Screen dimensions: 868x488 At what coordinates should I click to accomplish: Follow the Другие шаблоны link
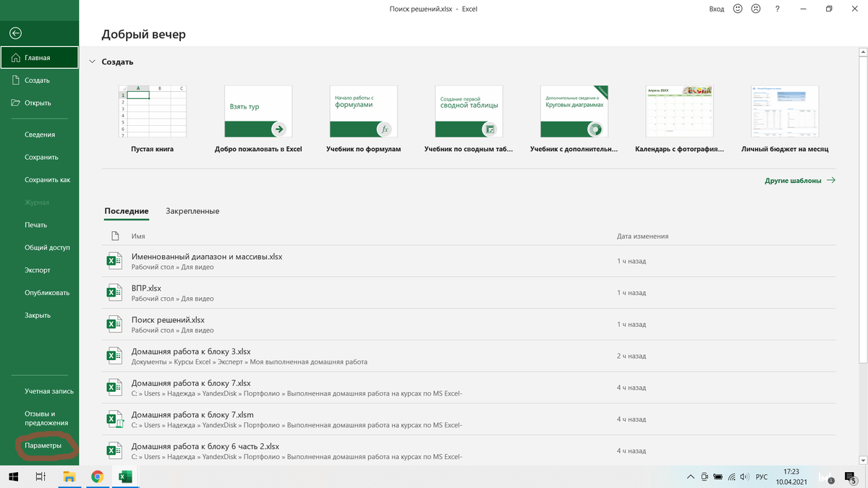[x=799, y=181]
